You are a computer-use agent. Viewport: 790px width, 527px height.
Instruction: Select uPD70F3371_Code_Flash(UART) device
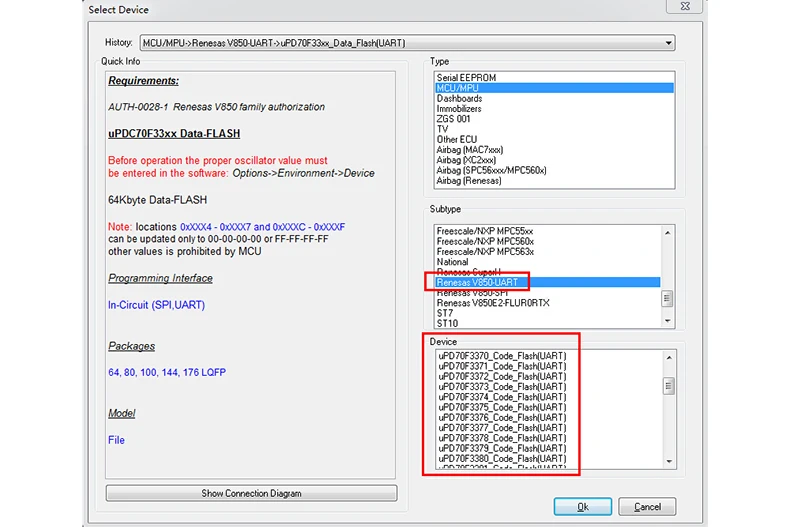click(x=549, y=366)
